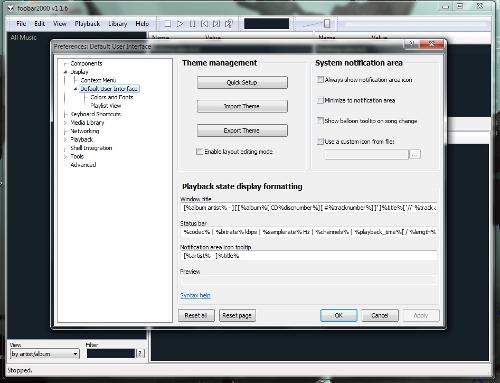Enable 'Show balloon tooltip on song change'
Screen dimensions: 500x383
[320, 121]
